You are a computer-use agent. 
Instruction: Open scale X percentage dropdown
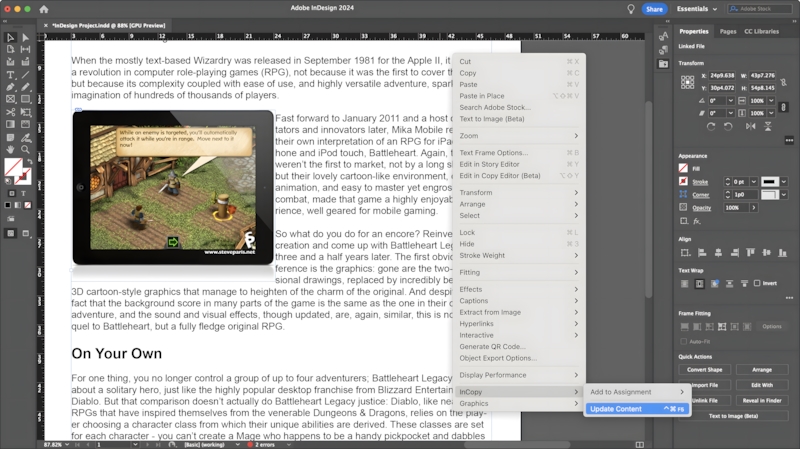[x=771, y=101]
